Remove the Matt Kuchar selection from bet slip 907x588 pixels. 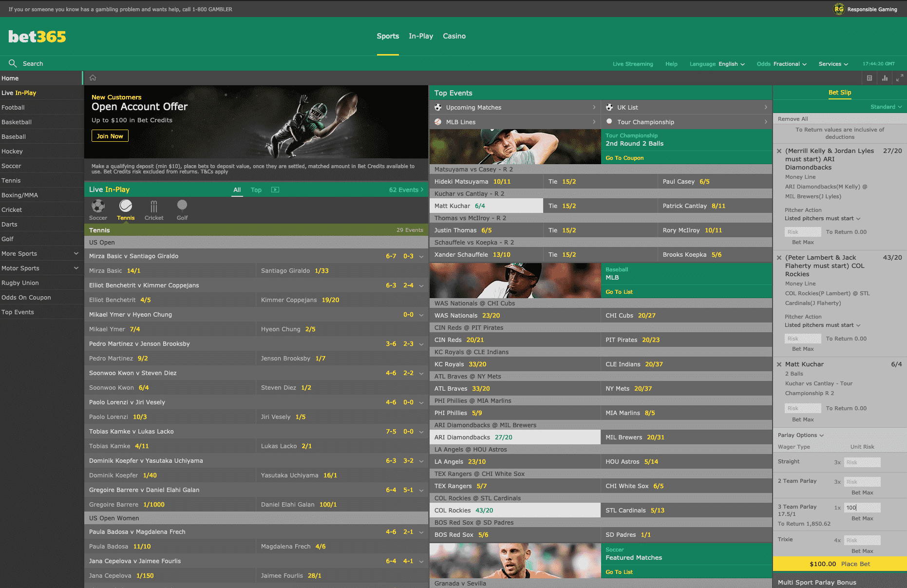tap(779, 364)
